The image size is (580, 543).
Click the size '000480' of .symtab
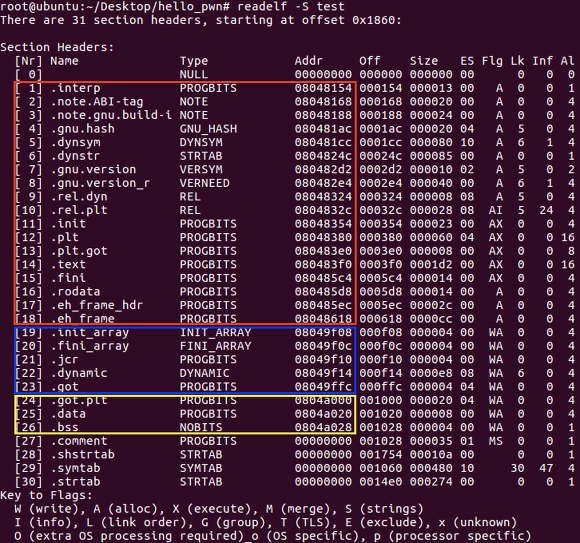click(x=431, y=468)
